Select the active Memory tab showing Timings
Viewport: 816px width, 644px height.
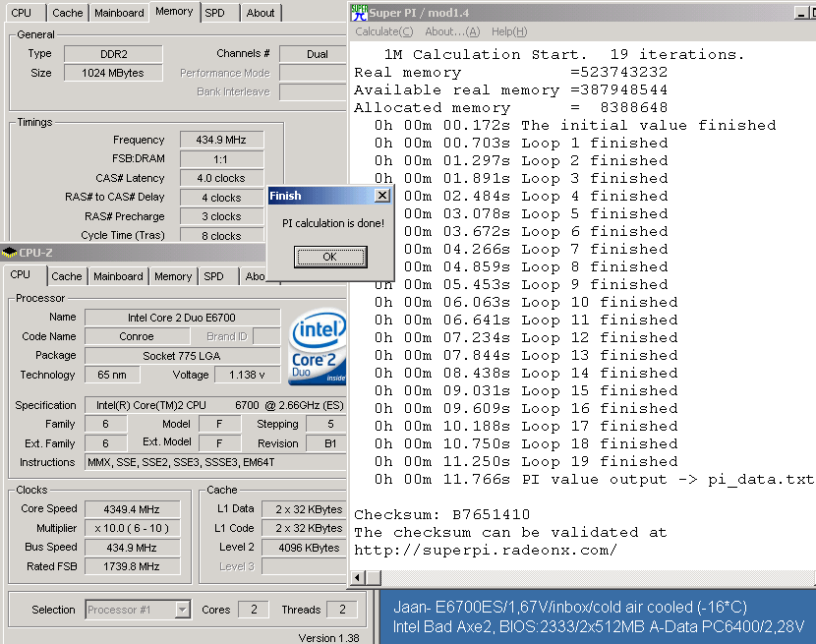point(174,12)
